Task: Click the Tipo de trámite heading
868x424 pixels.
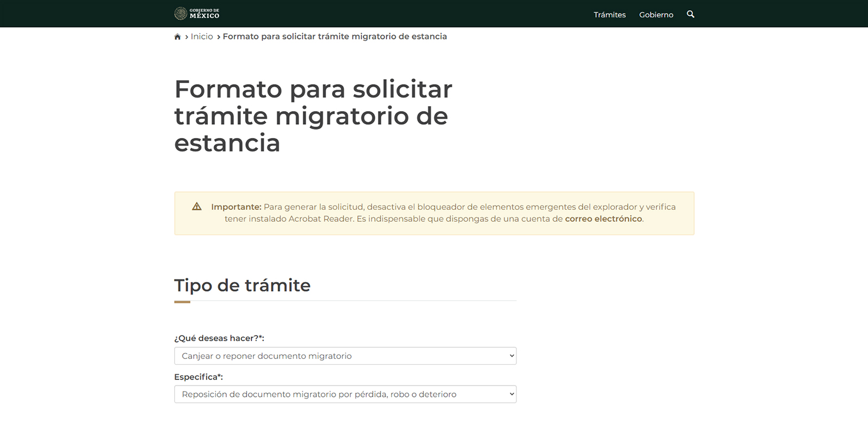Action: [x=242, y=285]
